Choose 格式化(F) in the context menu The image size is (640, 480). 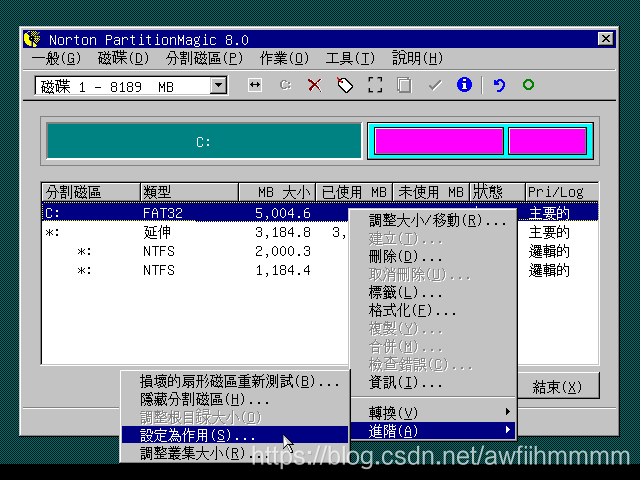[433, 311]
